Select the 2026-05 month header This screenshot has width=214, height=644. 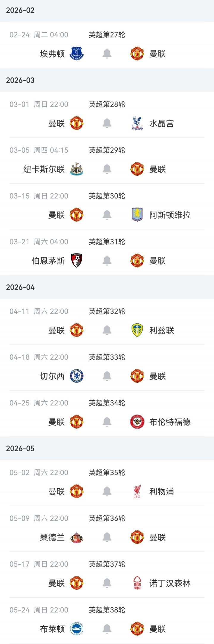20,448
